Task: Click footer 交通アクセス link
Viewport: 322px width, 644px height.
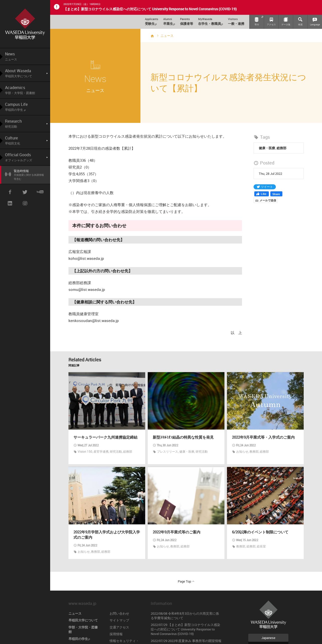Action: [119, 627]
